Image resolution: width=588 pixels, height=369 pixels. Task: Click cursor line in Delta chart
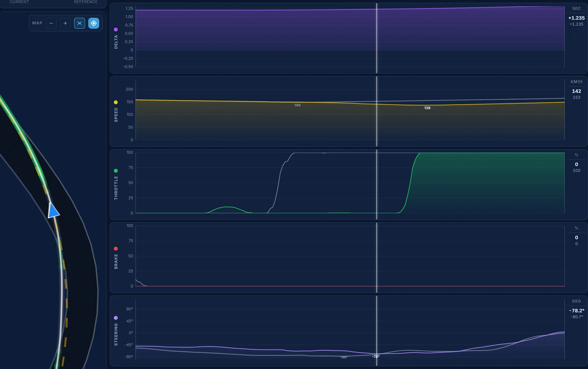click(x=377, y=38)
